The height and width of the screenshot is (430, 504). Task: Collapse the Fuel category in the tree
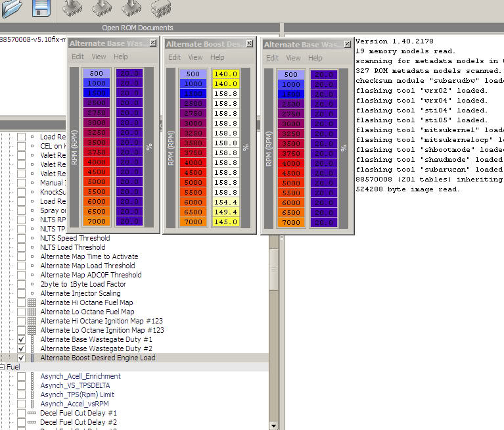(3, 367)
